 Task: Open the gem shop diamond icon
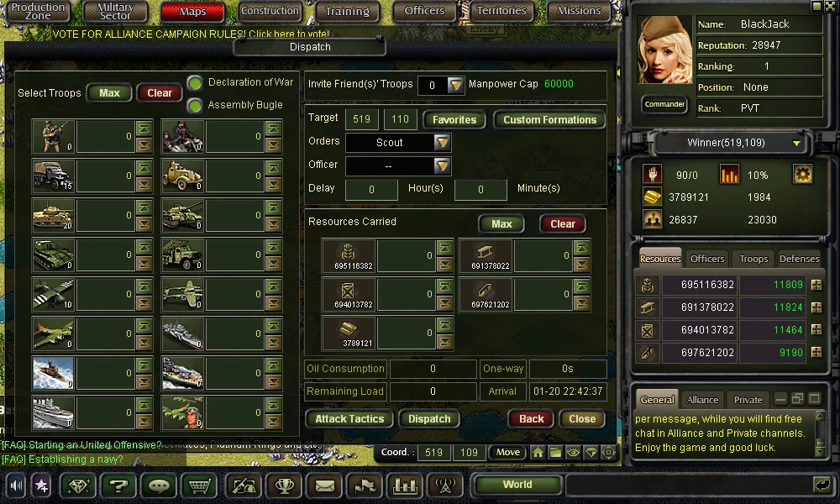pos(78,486)
